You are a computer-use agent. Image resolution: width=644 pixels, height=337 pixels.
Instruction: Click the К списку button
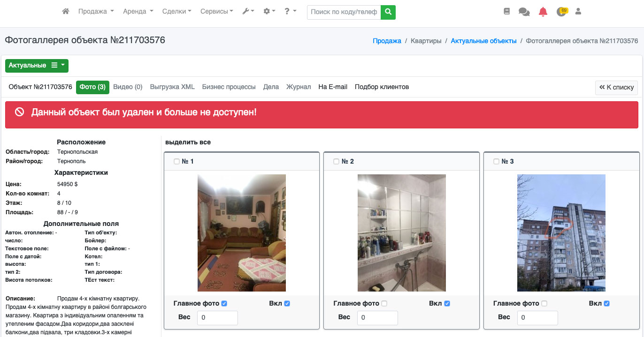(616, 88)
